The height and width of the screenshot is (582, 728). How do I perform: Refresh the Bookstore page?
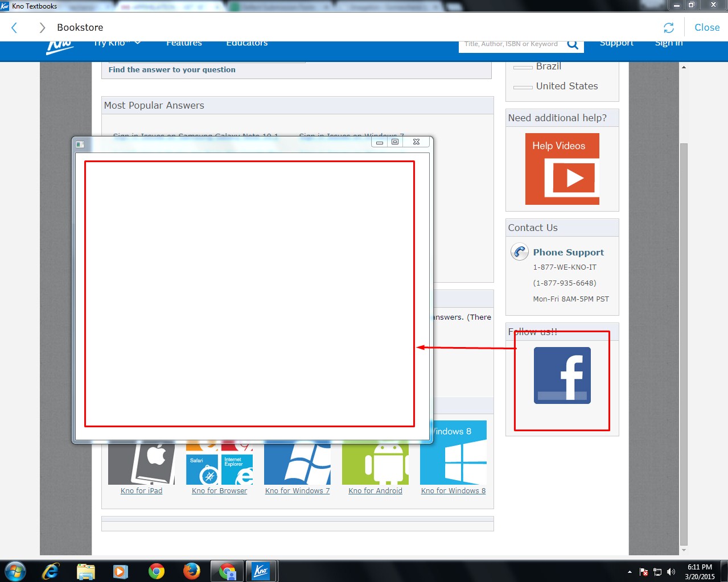point(669,27)
